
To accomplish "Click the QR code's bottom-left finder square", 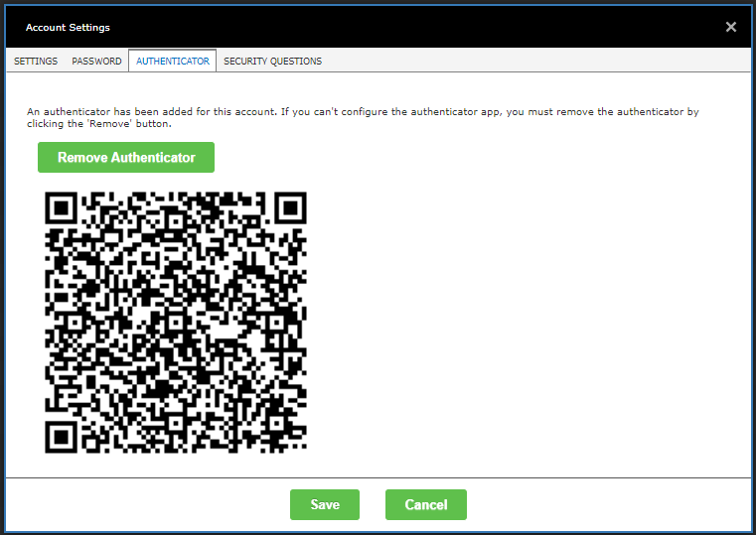I will point(62,436).
